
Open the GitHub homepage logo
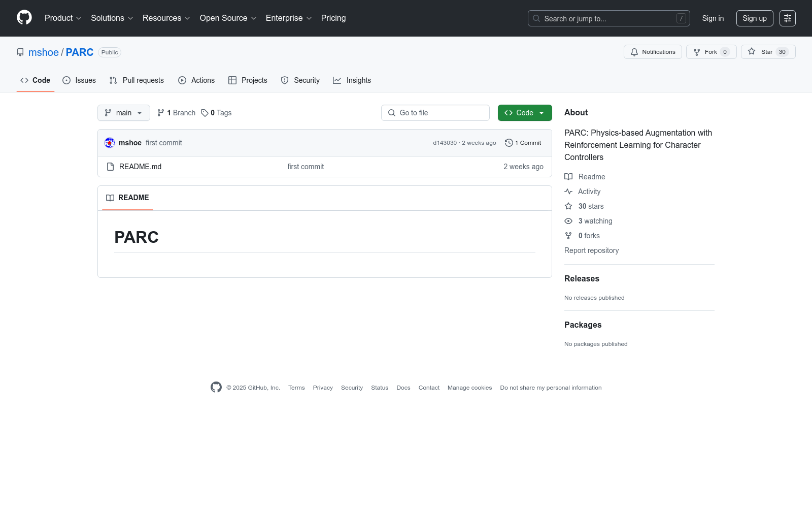click(x=24, y=18)
